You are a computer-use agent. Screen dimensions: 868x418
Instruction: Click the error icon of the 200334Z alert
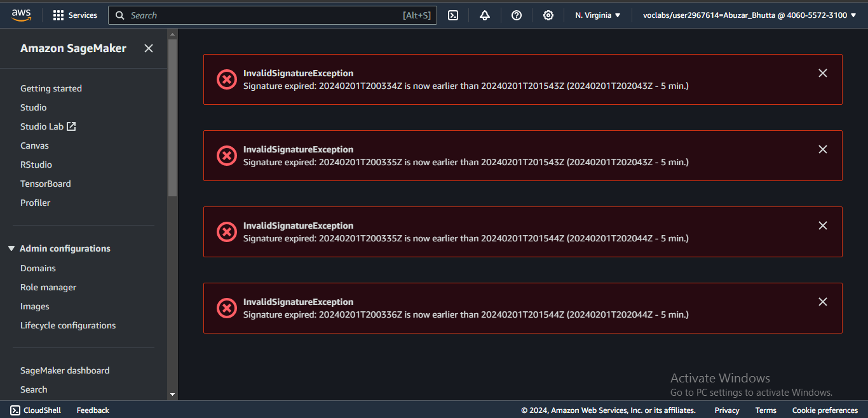tap(227, 79)
